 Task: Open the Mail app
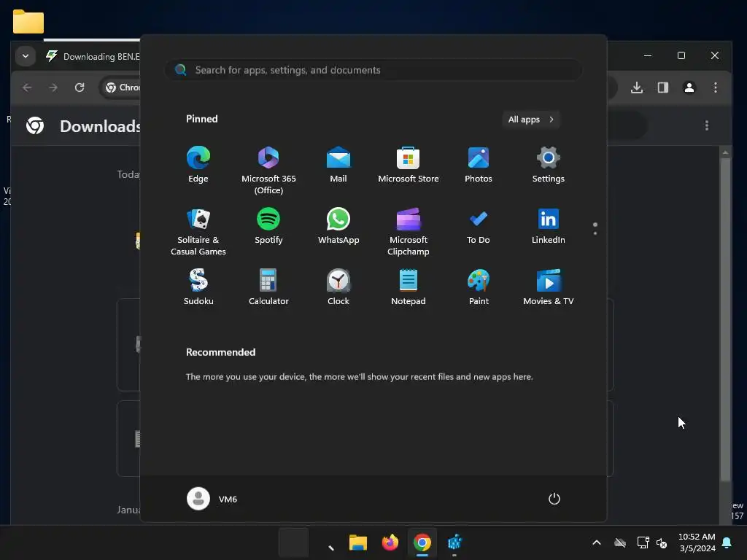[x=338, y=165]
